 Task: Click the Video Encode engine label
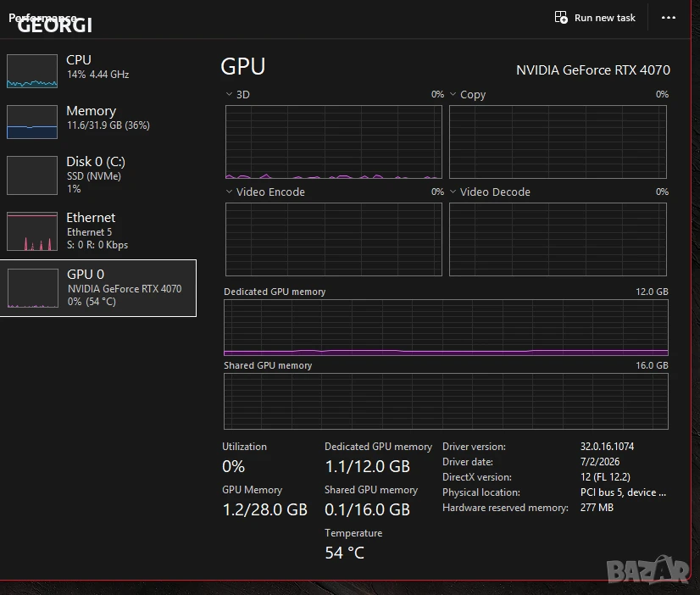click(270, 192)
